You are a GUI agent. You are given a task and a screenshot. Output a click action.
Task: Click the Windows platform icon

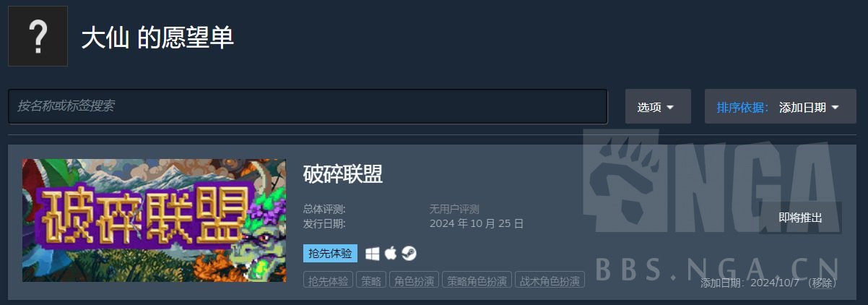(x=373, y=254)
